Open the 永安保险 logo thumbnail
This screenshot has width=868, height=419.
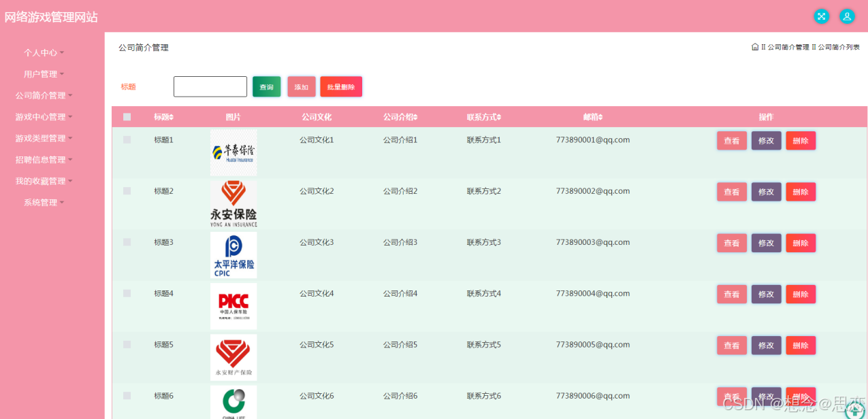(234, 203)
